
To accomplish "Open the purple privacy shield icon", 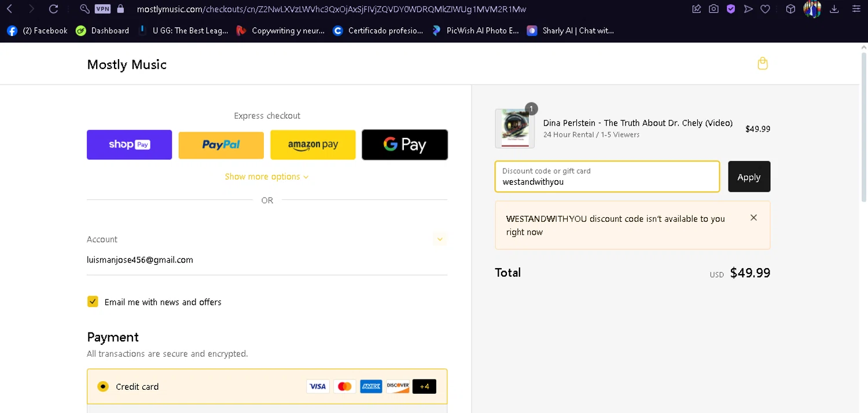I will tap(731, 9).
